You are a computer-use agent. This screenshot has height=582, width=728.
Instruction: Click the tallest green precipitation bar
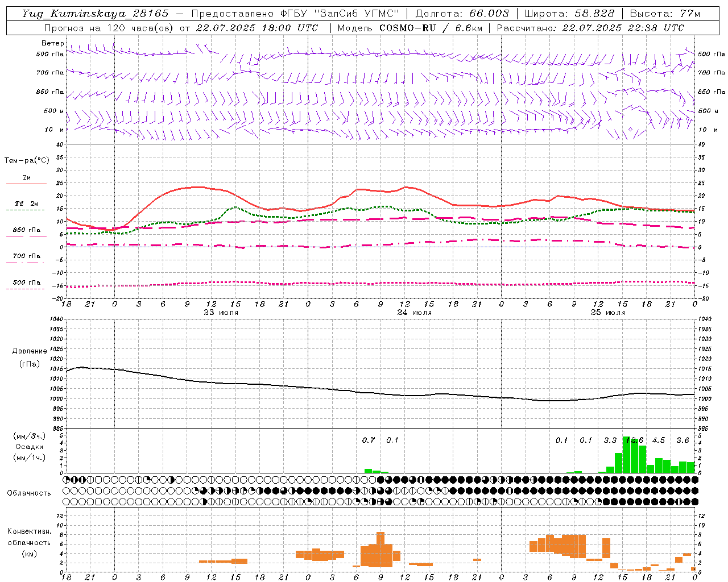tap(626, 455)
